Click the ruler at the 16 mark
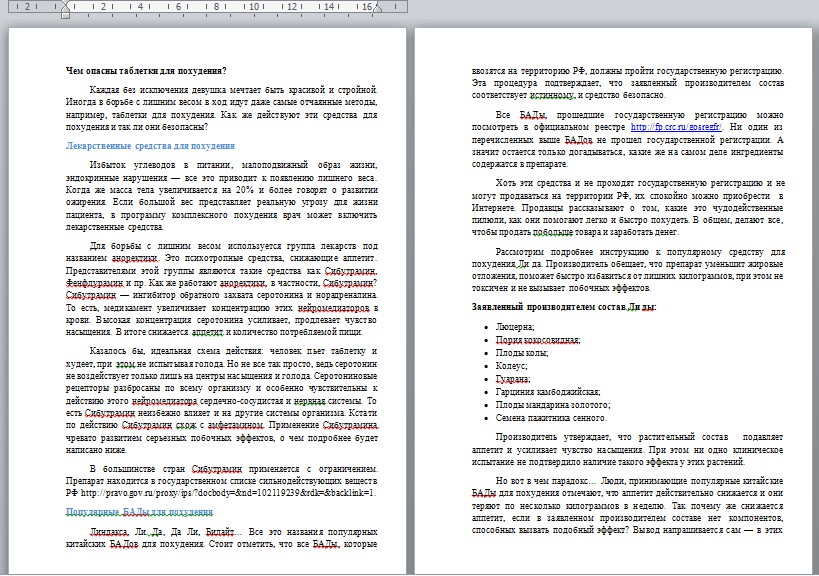This screenshot has height=576, width=819. (367, 6)
